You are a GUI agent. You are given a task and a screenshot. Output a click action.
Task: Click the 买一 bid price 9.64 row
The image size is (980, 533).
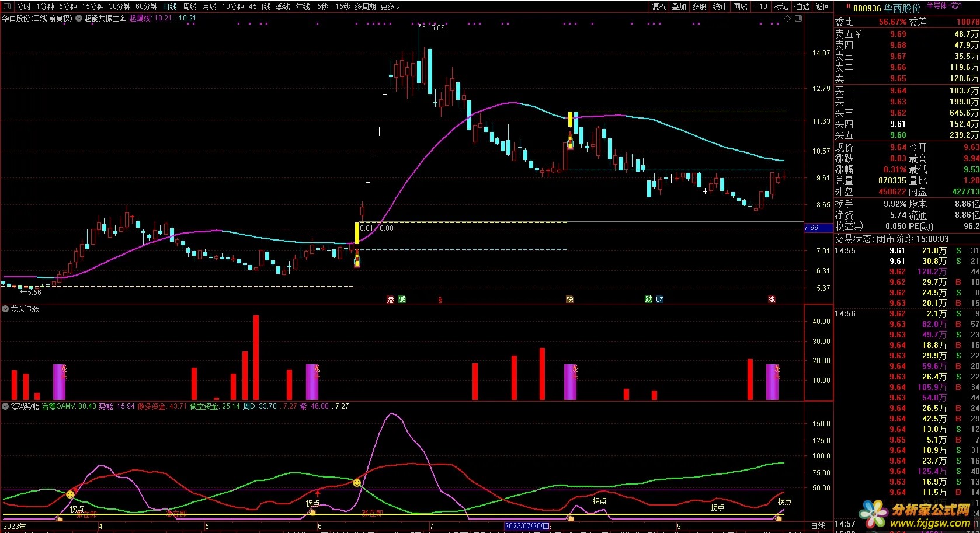click(x=907, y=90)
